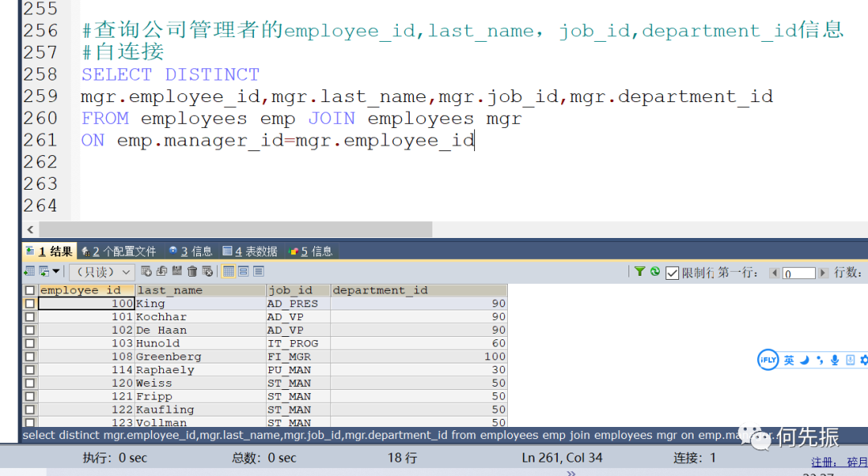The image size is (868, 476).
Task: Sort by the employee_id column header
Action: tap(86, 290)
